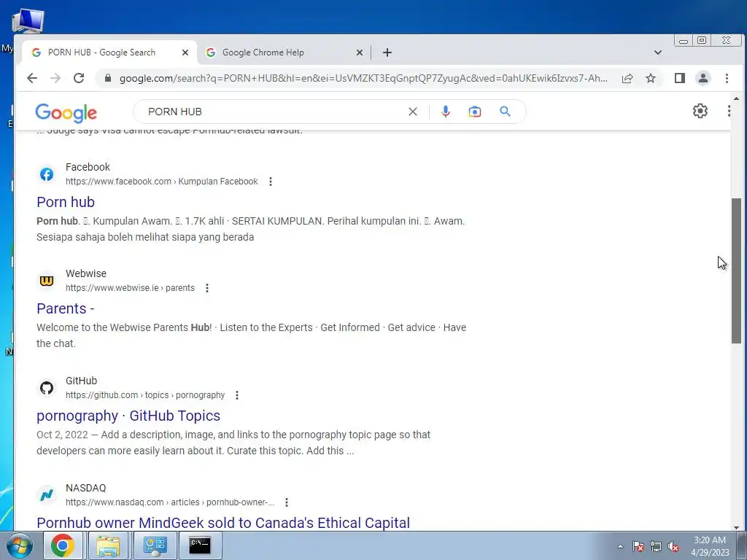
Task: Click the Google logo
Action: point(66,112)
